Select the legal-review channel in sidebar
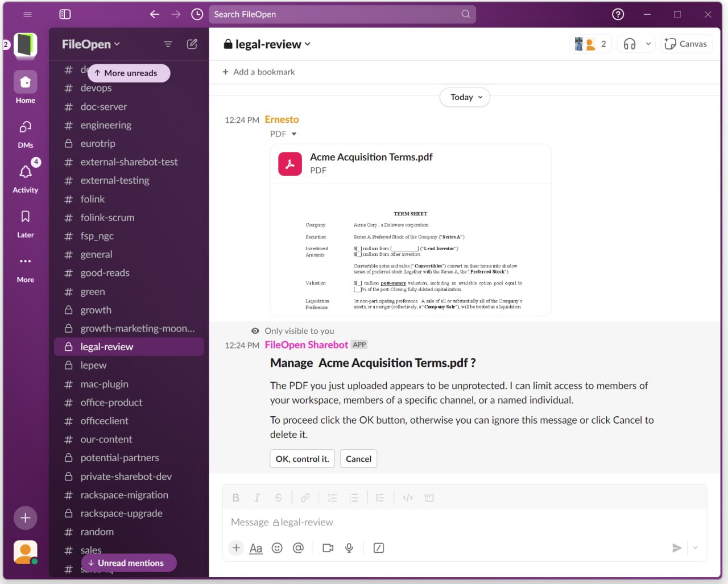Viewport: 728px width, 584px height. (x=129, y=347)
